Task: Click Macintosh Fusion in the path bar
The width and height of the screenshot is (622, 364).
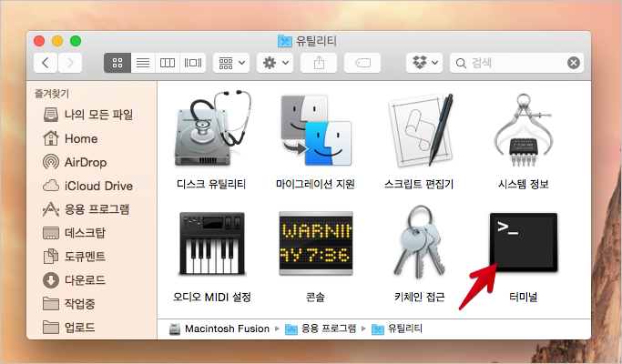Action: 219,329
